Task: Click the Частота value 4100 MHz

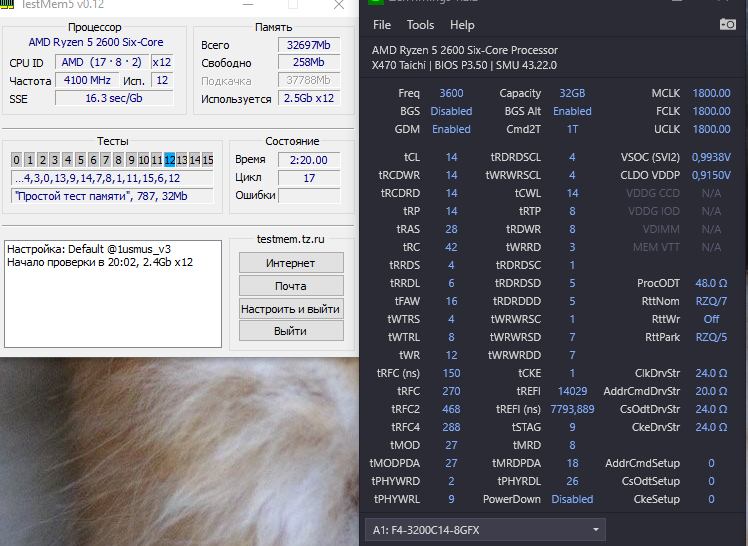Action: [x=87, y=80]
